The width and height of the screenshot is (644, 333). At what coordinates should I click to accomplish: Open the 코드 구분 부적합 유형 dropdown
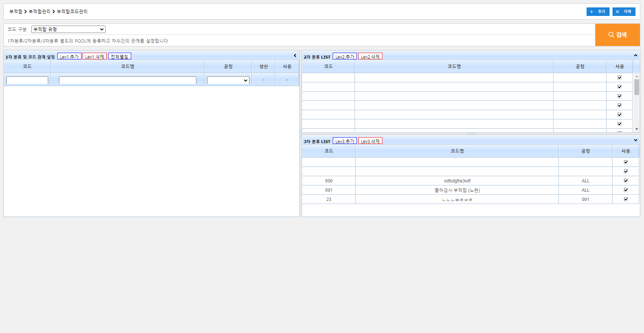click(69, 29)
